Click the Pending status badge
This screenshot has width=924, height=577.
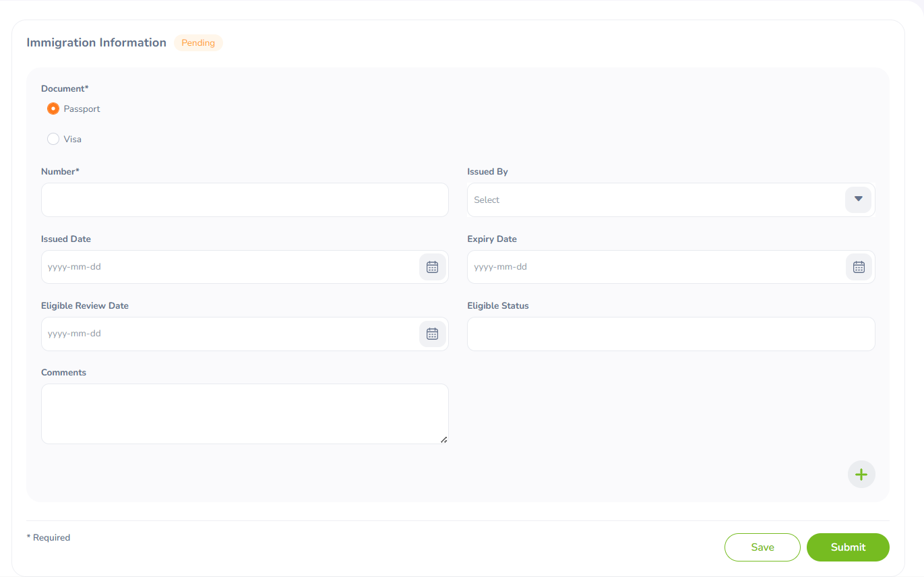[198, 42]
